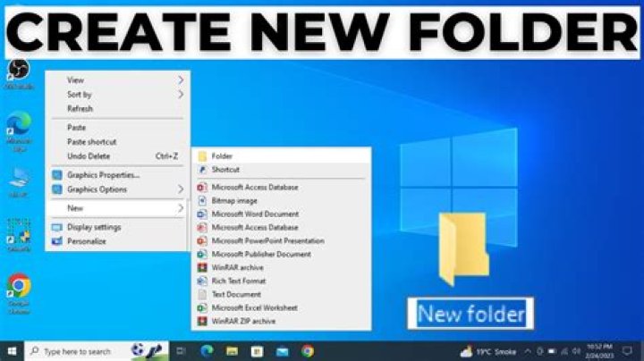Open Display settings from context menu
Image resolution: width=644 pixels, height=361 pixels.
[x=94, y=227]
